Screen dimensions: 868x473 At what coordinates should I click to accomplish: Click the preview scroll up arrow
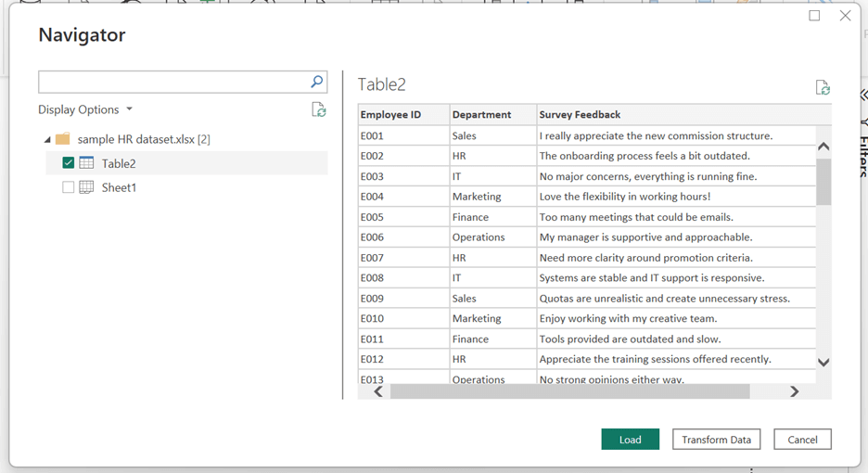point(823,147)
